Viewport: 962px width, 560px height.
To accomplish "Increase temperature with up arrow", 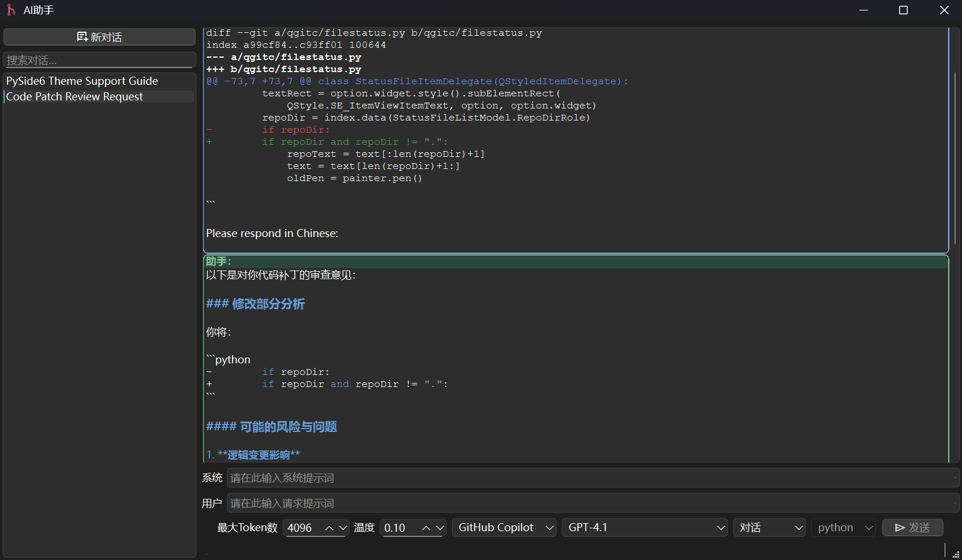I will [426, 528].
